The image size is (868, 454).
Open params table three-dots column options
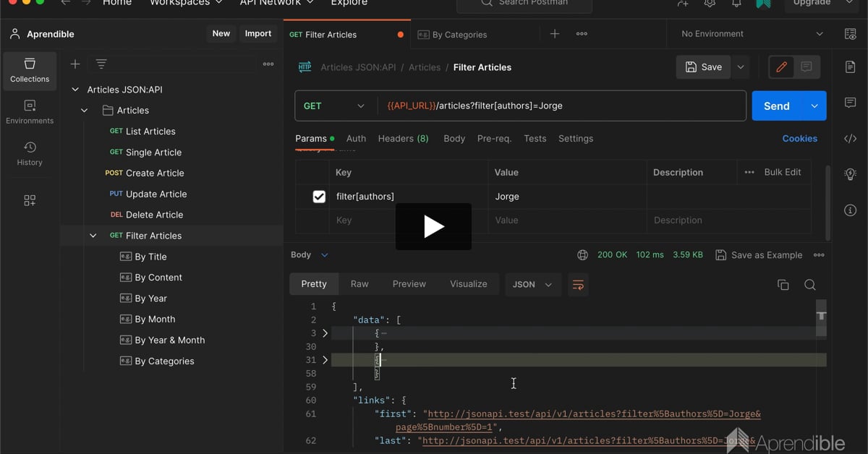click(749, 172)
